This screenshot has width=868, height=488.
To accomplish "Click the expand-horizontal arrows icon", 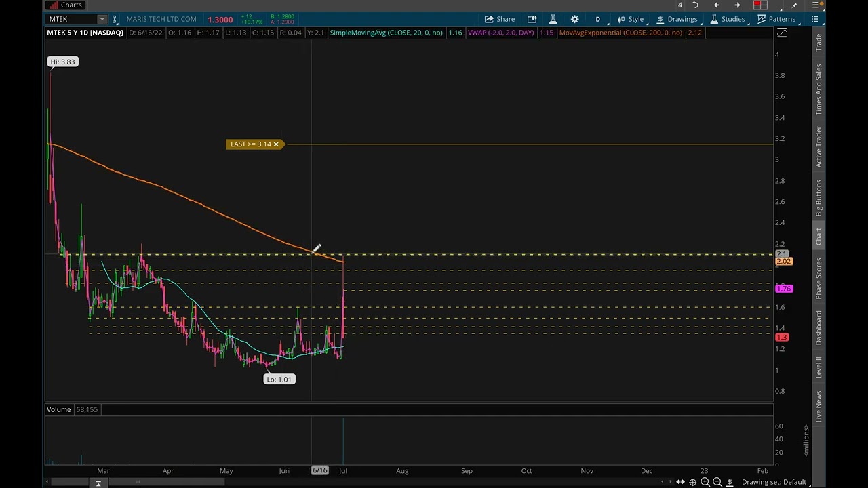I will [680, 482].
